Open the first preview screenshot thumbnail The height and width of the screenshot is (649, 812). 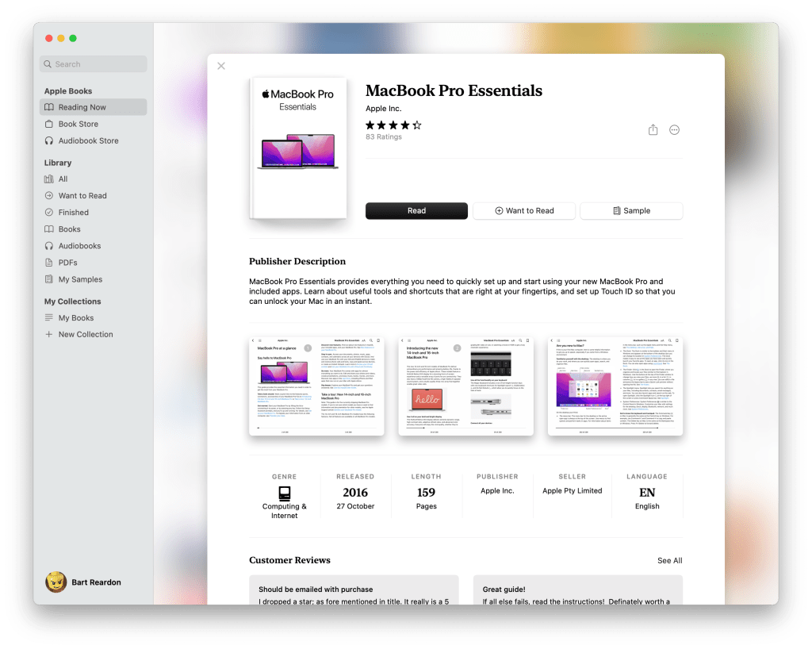pos(316,386)
